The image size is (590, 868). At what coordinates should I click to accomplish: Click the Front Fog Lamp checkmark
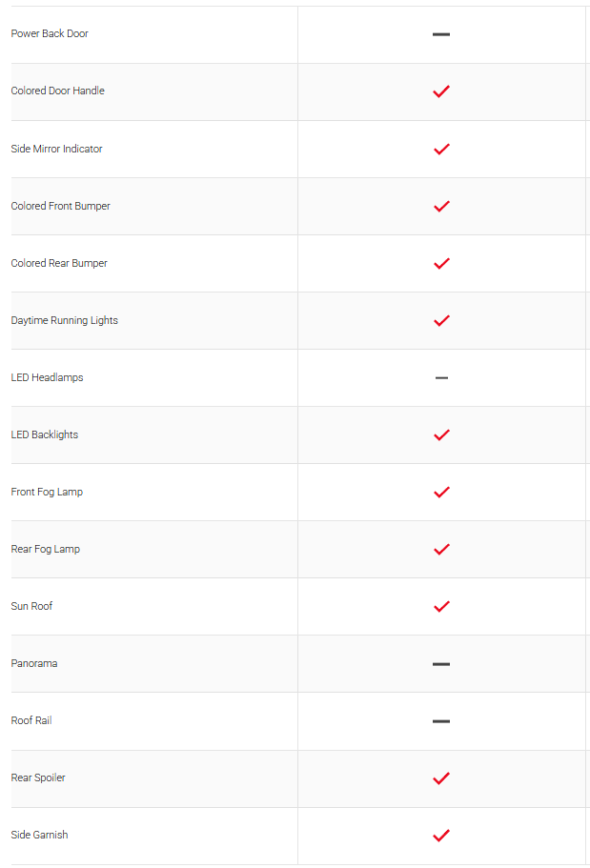441,493
